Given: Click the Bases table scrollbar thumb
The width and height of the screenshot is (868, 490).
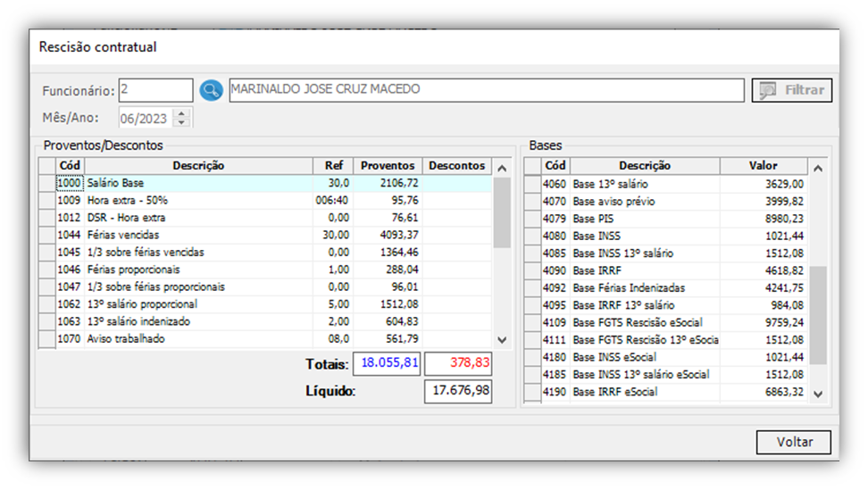Looking at the screenshot, I should click(x=818, y=315).
